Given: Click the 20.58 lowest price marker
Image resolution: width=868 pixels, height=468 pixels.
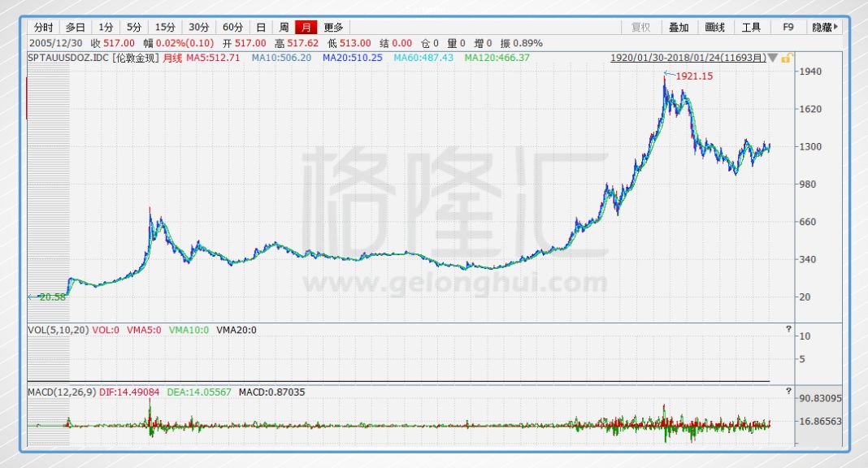Looking at the screenshot, I should [x=49, y=297].
